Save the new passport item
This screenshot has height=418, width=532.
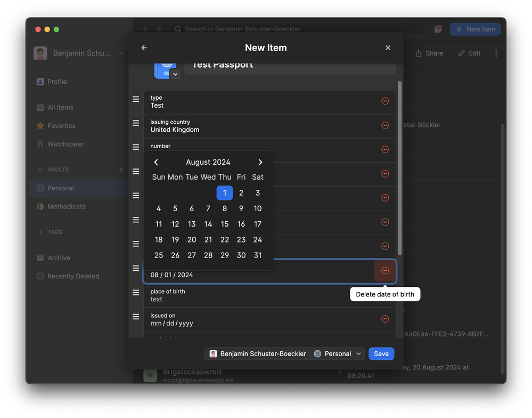pos(381,353)
